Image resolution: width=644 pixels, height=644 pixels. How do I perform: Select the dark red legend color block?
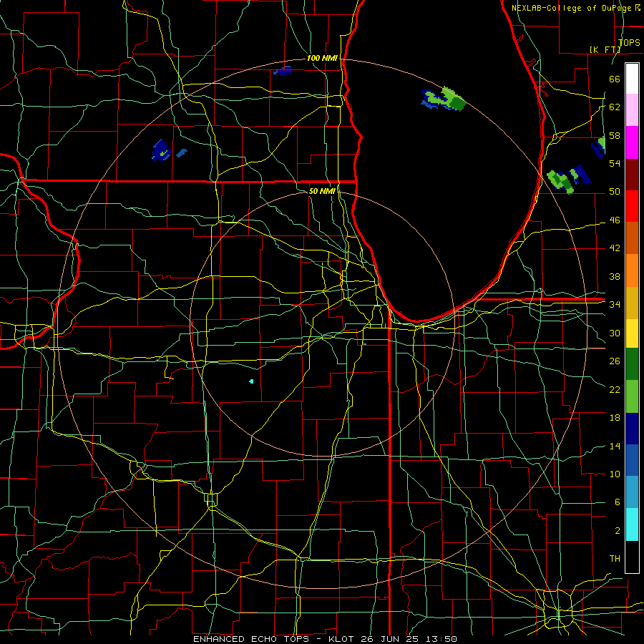click(632, 174)
